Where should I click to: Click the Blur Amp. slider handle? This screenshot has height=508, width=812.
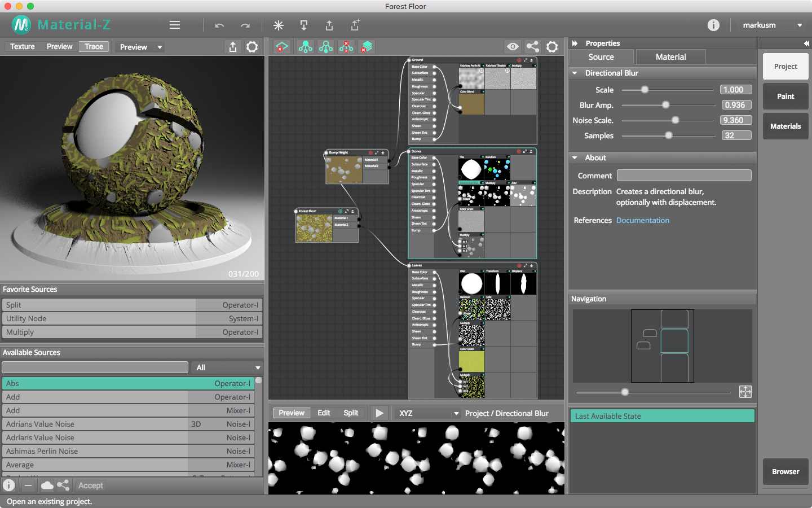point(665,105)
